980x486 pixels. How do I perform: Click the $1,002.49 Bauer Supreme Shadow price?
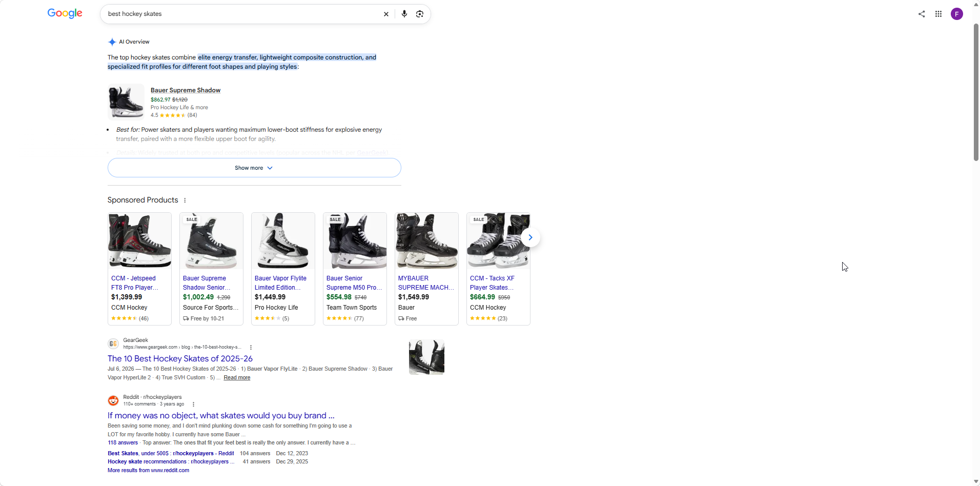point(198,297)
